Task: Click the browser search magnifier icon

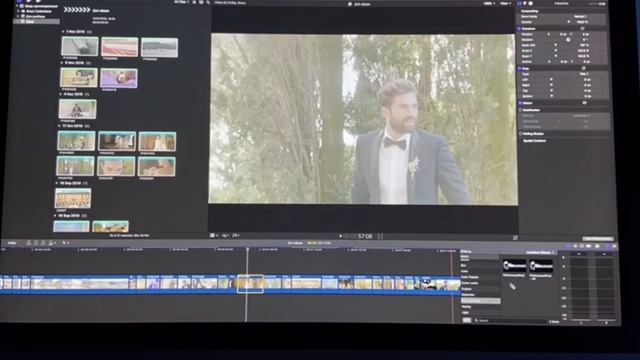Action: point(208,2)
